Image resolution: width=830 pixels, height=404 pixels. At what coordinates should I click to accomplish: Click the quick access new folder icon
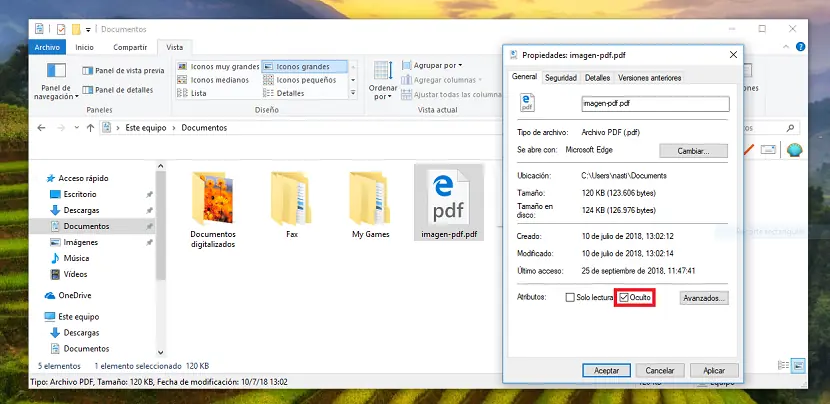(x=76, y=29)
